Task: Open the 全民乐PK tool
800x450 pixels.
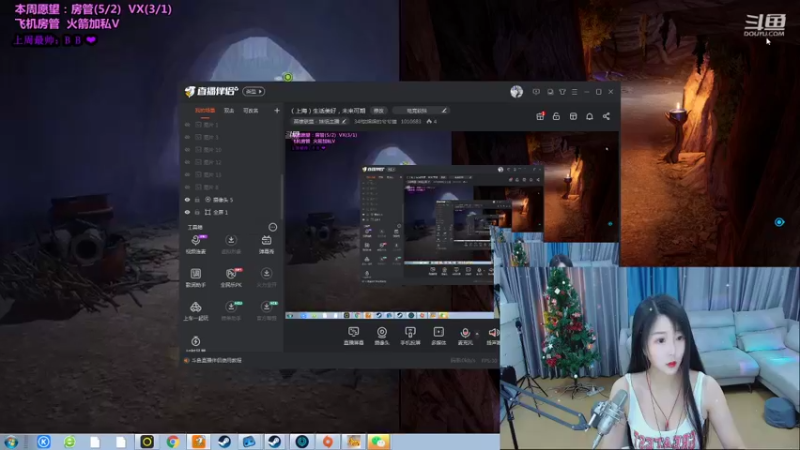Action: click(x=231, y=278)
